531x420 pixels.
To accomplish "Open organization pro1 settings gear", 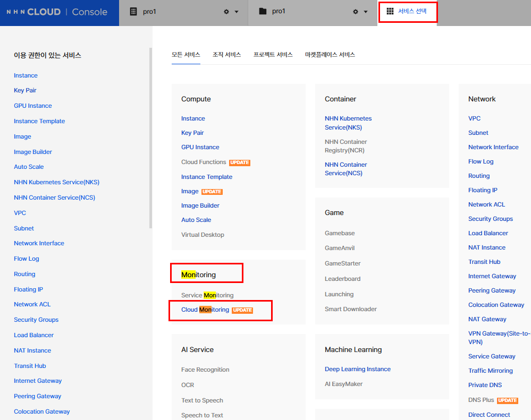I will coord(226,12).
